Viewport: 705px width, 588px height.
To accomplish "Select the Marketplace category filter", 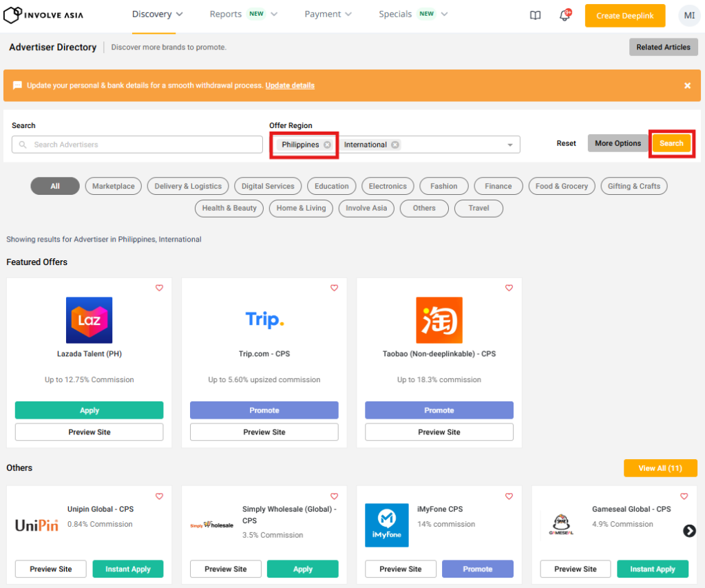I will tap(114, 186).
